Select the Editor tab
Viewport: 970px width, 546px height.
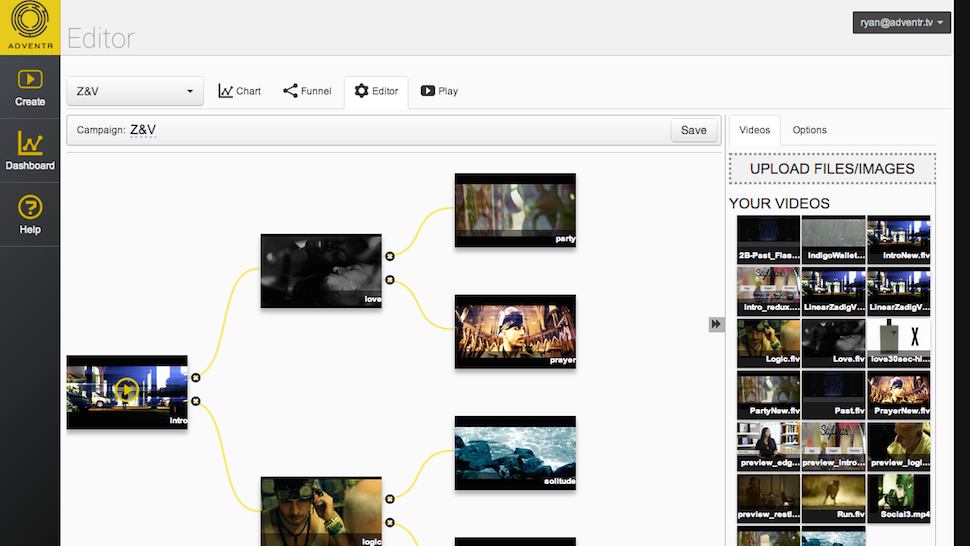pyautogui.click(x=376, y=92)
